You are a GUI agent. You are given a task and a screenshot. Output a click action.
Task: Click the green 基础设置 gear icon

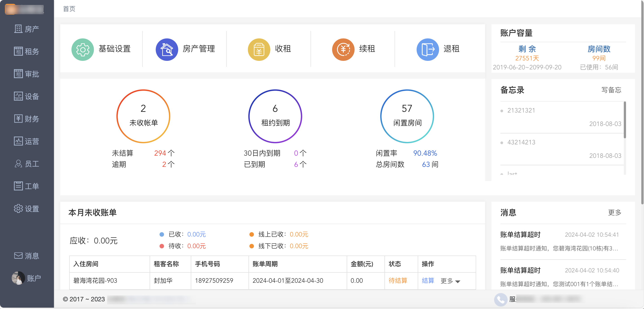point(83,49)
